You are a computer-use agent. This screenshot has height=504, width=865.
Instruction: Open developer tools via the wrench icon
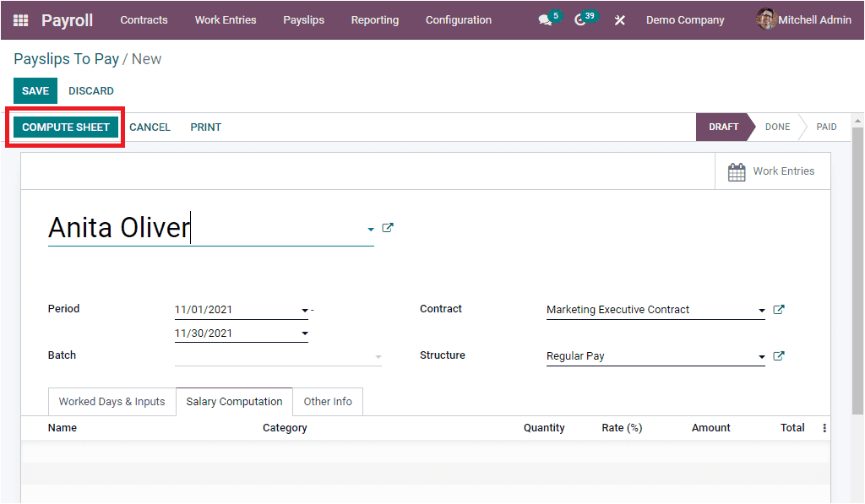pos(619,19)
